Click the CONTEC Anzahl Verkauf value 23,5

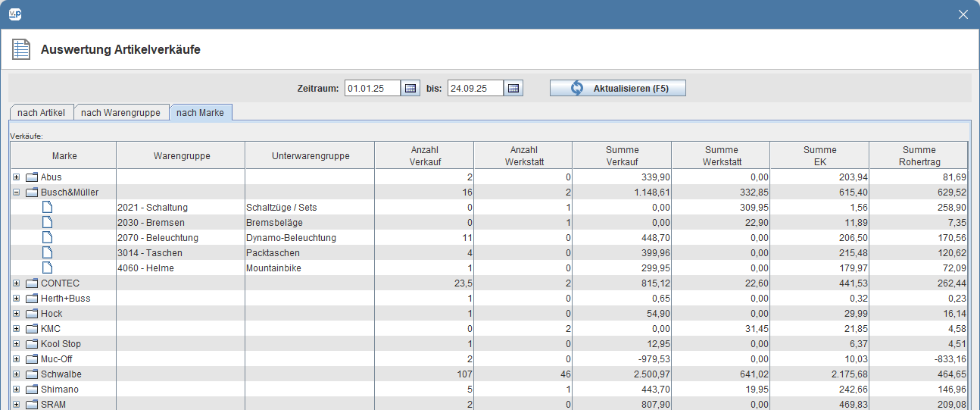tap(463, 283)
